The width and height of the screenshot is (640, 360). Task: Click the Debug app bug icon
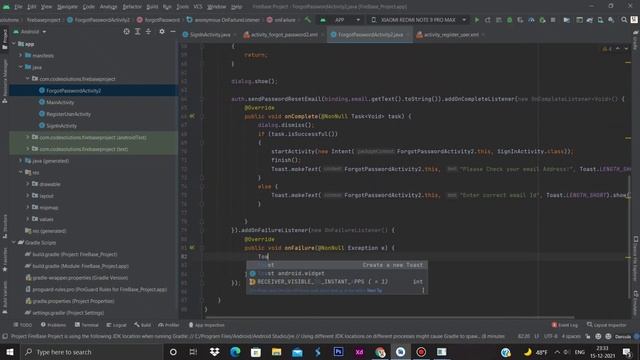509,20
